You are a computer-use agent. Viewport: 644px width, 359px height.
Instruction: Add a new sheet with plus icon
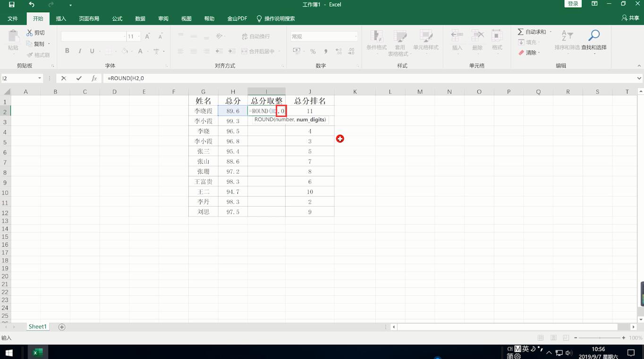pyautogui.click(x=62, y=327)
